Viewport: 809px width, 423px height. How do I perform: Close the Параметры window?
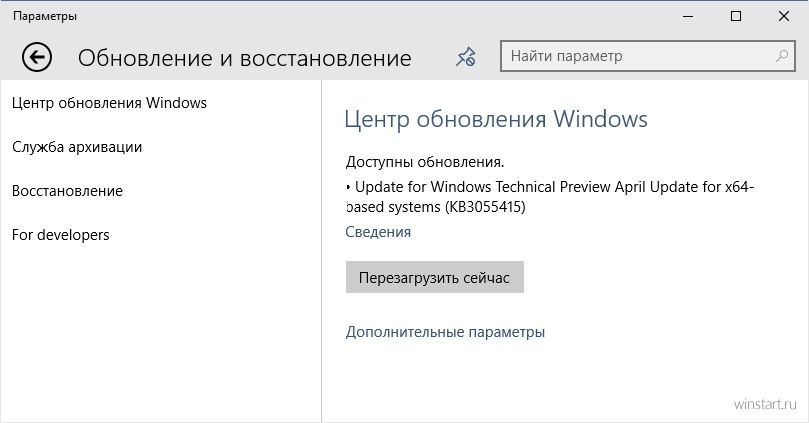(x=784, y=17)
